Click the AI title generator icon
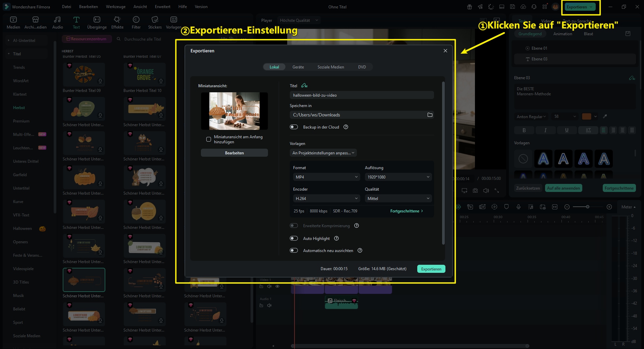 click(x=304, y=86)
